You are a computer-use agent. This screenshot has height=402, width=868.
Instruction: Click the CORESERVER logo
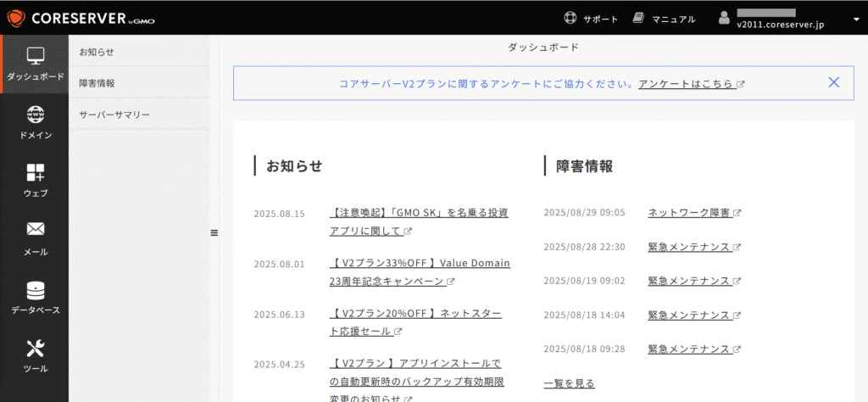tap(81, 19)
